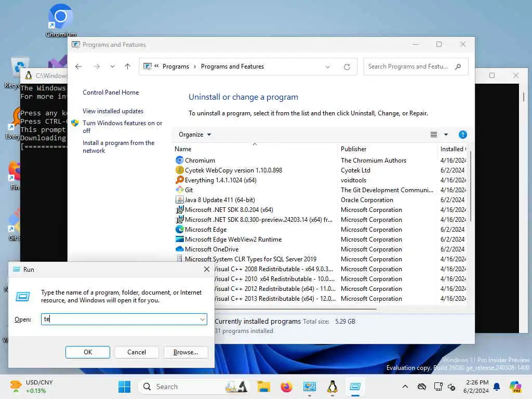Screen dimensions: 532x399
Task: Expand the address bar history dropdown
Action: [328, 67]
